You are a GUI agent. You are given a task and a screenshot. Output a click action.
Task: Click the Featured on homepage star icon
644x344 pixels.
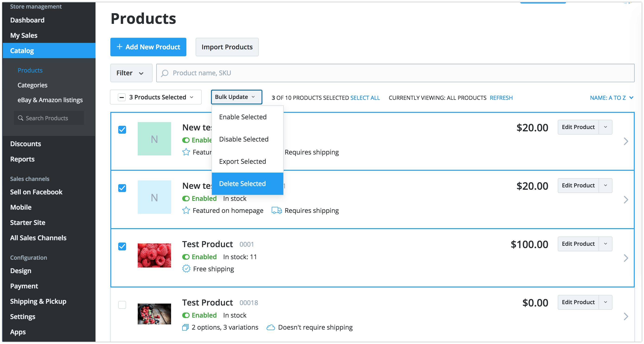point(186,211)
